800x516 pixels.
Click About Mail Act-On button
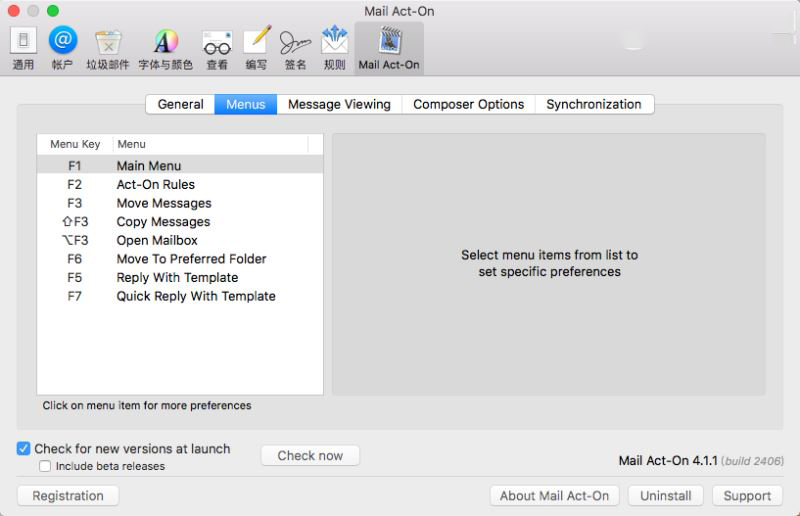(555, 496)
